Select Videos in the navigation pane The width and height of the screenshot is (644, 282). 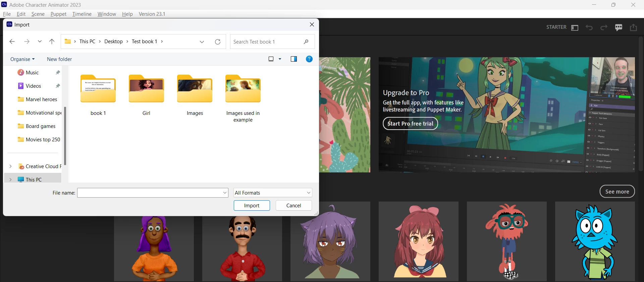pos(33,86)
